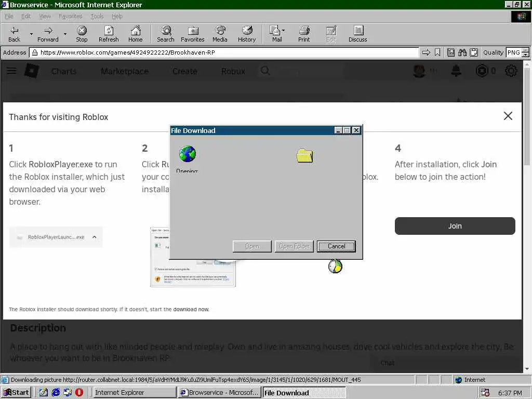Open the Quality PNG dropdown
The height and width of the screenshot is (399, 532).
[x=518, y=52]
